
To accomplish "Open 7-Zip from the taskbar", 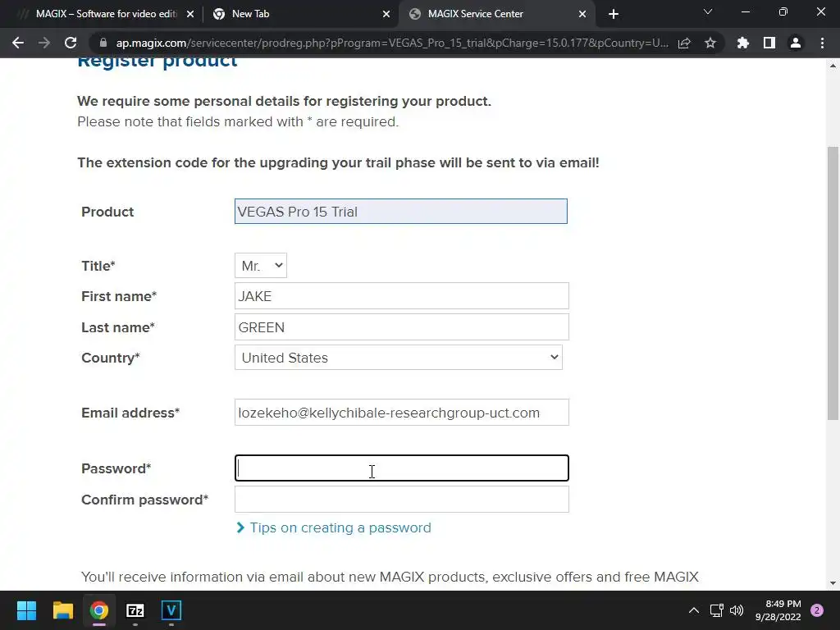I will 135,610.
